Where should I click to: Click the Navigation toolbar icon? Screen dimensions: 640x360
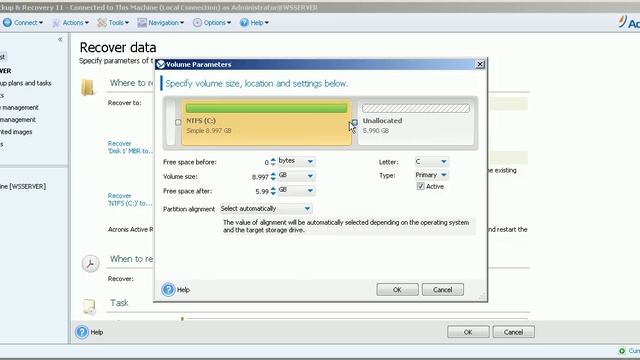[x=142, y=23]
